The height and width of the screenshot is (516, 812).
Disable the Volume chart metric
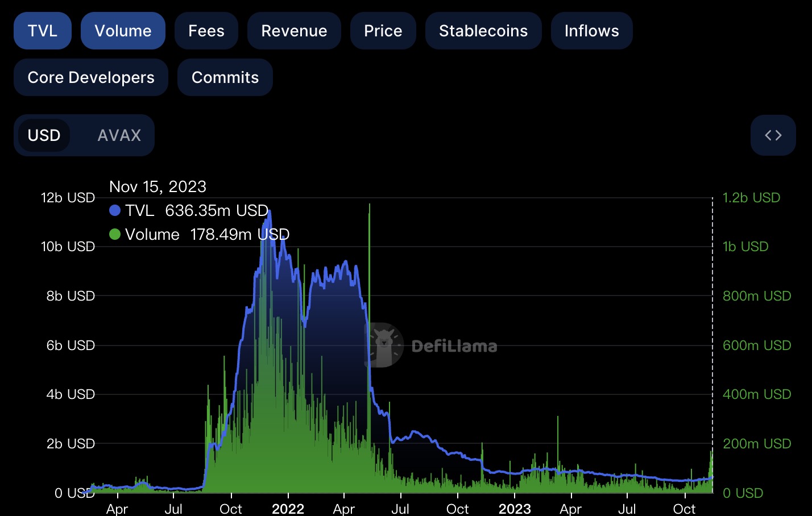[x=123, y=31]
